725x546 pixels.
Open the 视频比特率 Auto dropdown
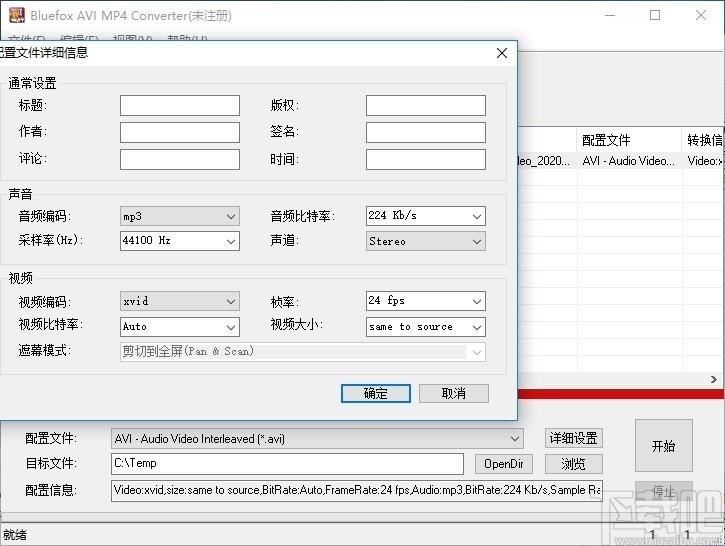coord(180,327)
